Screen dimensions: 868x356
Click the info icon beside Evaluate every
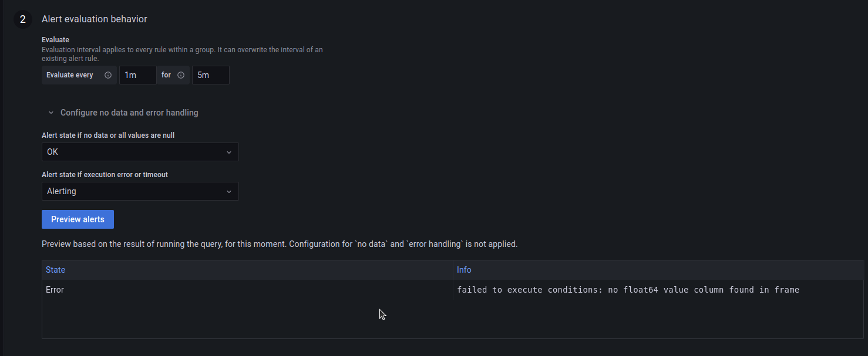tap(107, 75)
